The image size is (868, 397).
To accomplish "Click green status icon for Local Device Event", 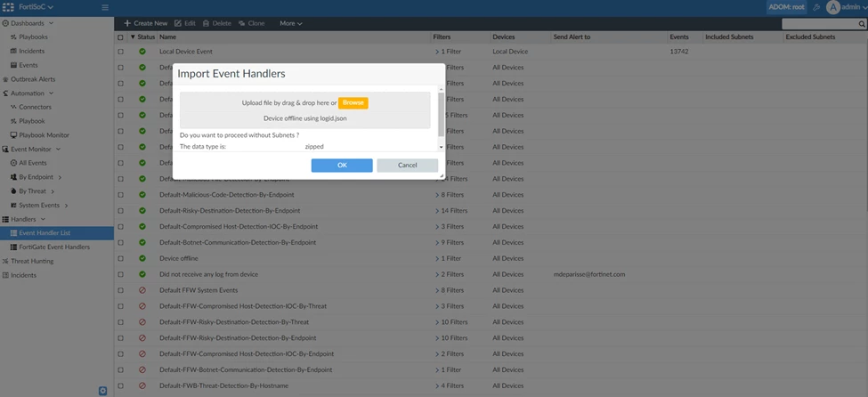I will point(142,52).
